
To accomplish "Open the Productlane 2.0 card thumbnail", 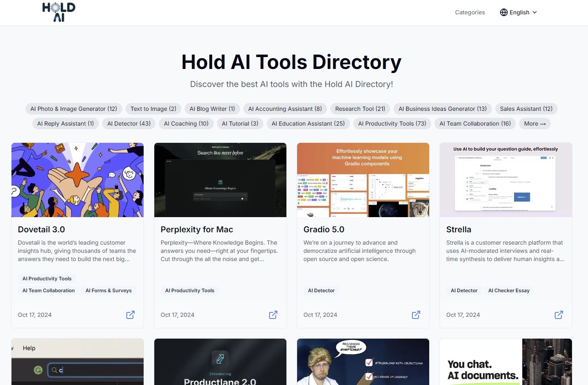I will (x=220, y=362).
